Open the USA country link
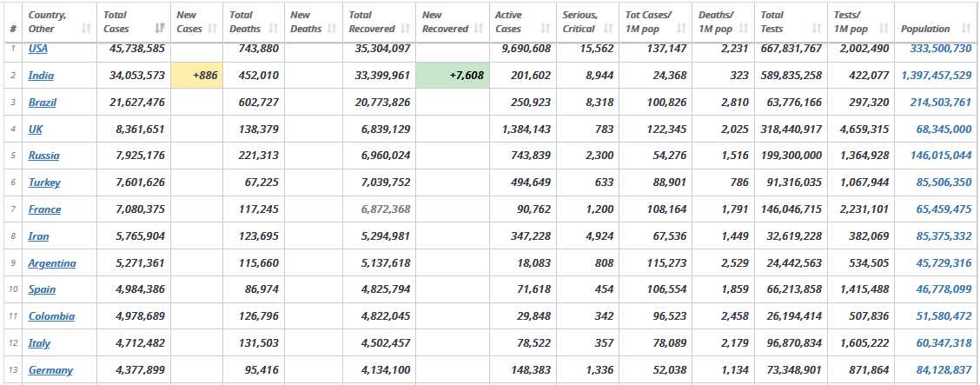This screenshot has height=385, width=980. [37, 49]
